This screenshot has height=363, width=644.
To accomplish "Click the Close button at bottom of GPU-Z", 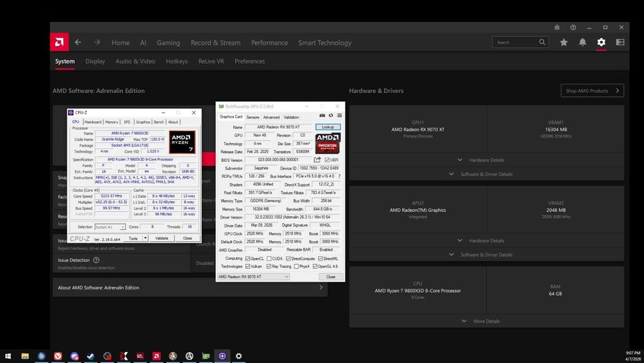I will pyautogui.click(x=330, y=277).
